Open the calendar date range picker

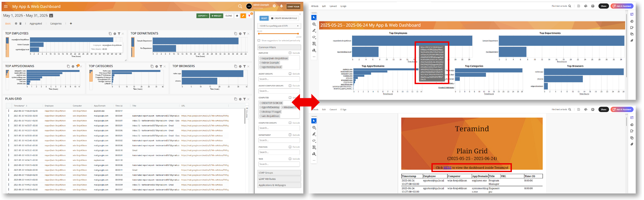click(x=51, y=16)
